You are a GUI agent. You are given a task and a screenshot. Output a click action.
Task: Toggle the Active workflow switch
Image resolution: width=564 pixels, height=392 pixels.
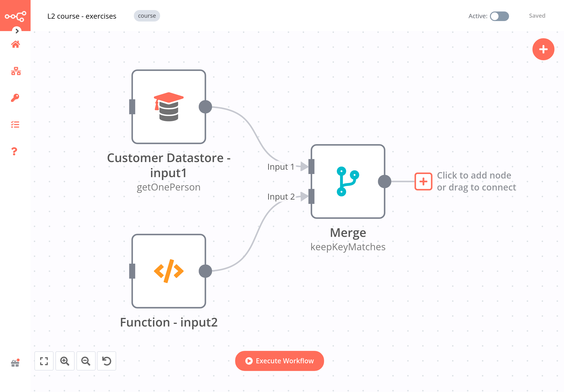point(499,16)
